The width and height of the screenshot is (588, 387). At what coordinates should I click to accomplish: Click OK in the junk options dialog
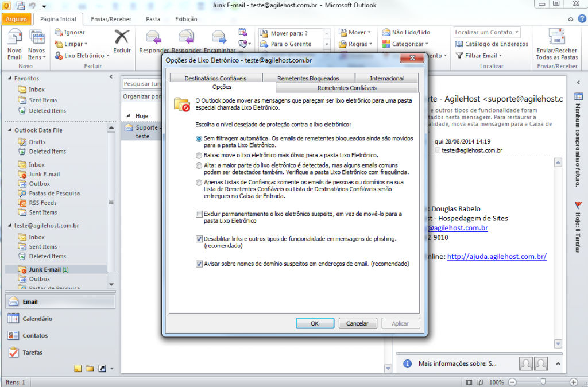tap(315, 323)
